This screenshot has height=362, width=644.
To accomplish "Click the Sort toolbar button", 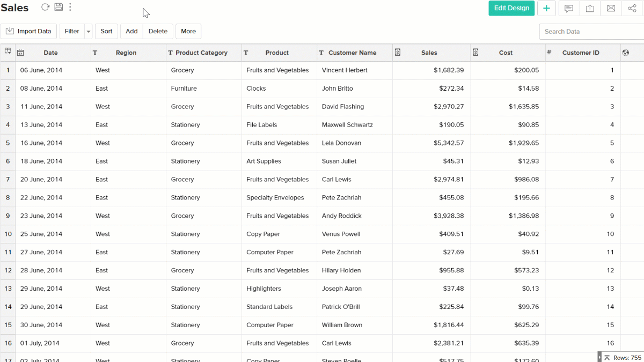I will point(106,32).
